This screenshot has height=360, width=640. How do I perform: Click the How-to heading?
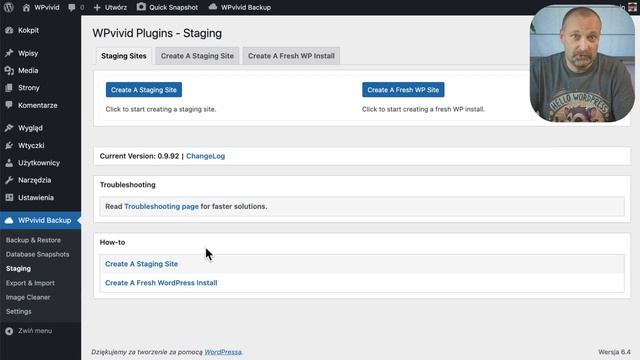coord(112,242)
